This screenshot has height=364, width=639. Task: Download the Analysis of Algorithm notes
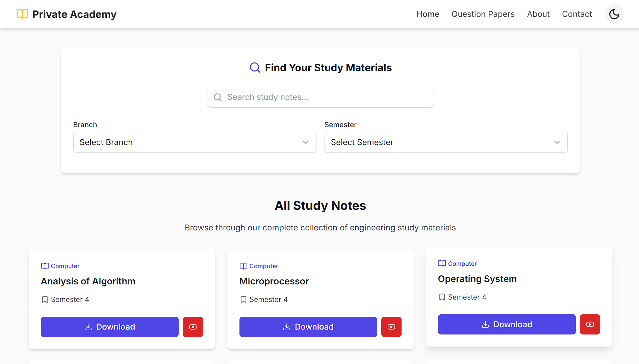tap(109, 327)
